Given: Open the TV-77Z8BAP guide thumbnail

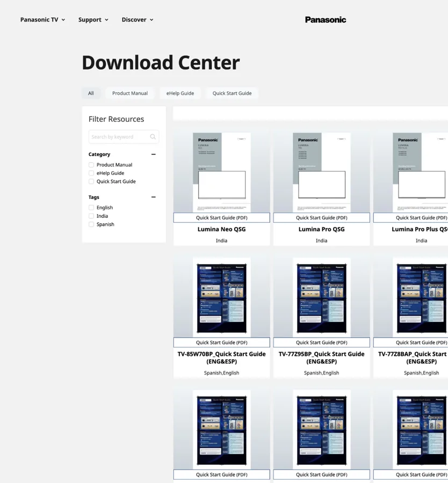Looking at the screenshot, I should coord(420,297).
